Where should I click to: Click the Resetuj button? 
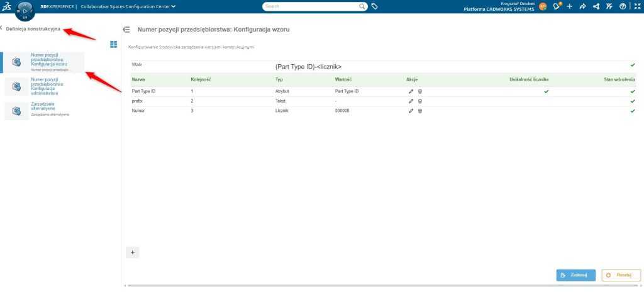click(621, 275)
